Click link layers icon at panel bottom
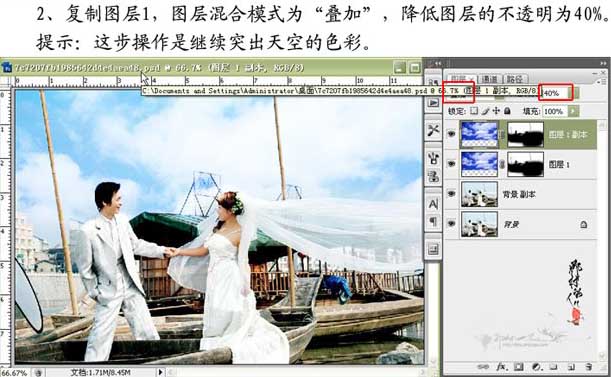Image resolution: width=611 pixels, height=377 pixels. (x=483, y=367)
